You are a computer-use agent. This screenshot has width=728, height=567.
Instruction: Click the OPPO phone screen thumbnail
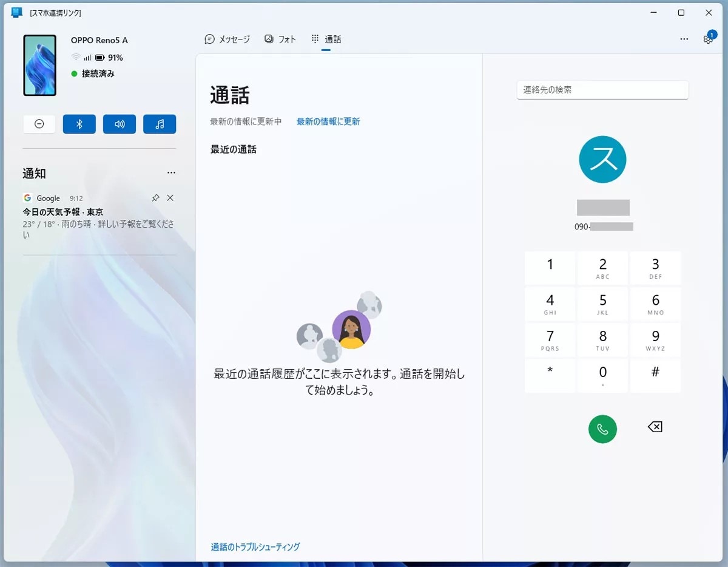point(40,66)
